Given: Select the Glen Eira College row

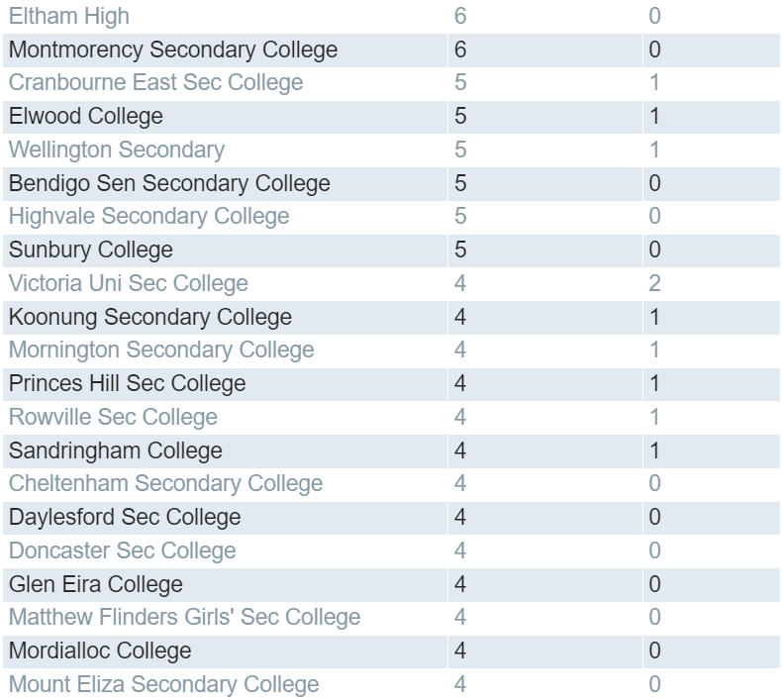Looking at the screenshot, I should 392,584.
